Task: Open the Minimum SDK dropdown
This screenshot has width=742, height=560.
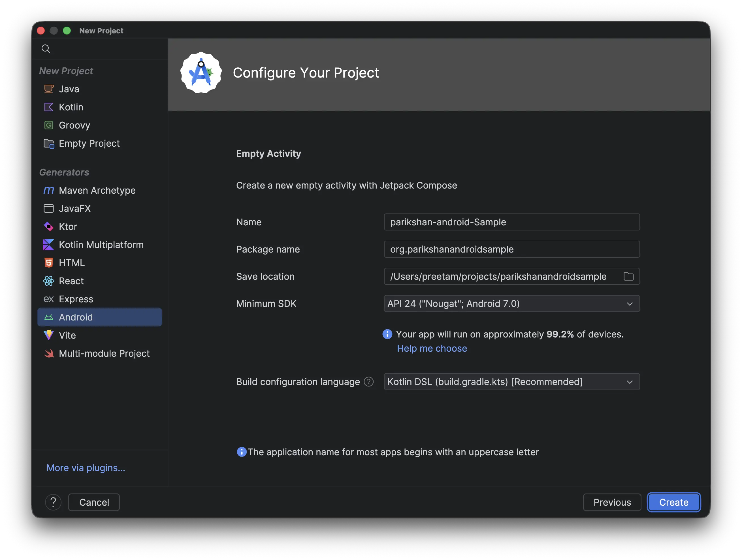Action: (x=511, y=303)
